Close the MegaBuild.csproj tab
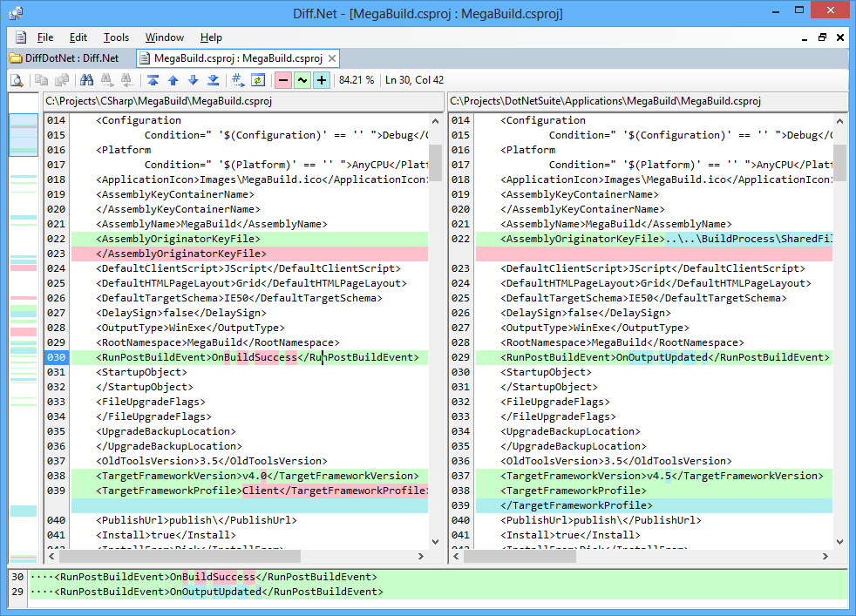This screenshot has height=616, width=856. 331,58
